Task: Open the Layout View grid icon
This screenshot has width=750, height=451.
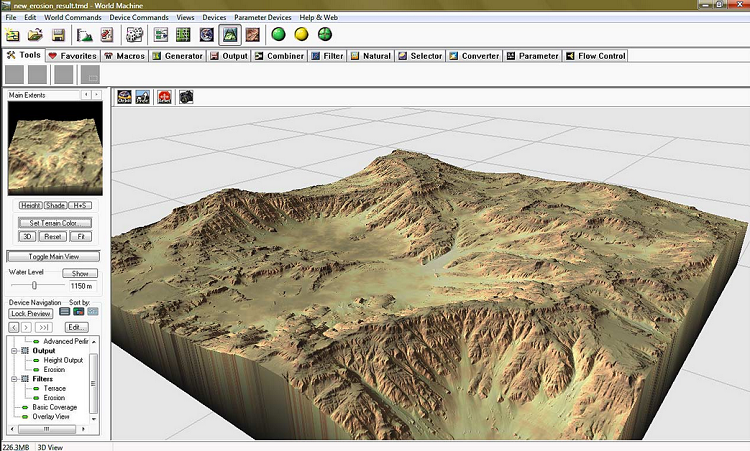Action: click(x=184, y=34)
